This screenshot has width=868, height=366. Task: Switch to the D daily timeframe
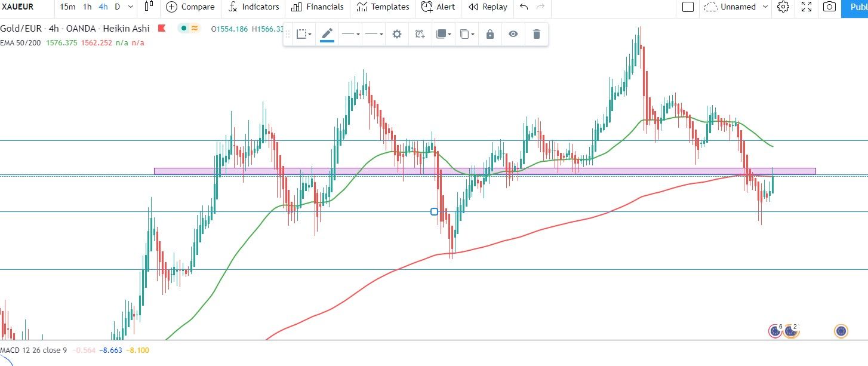pyautogui.click(x=118, y=7)
